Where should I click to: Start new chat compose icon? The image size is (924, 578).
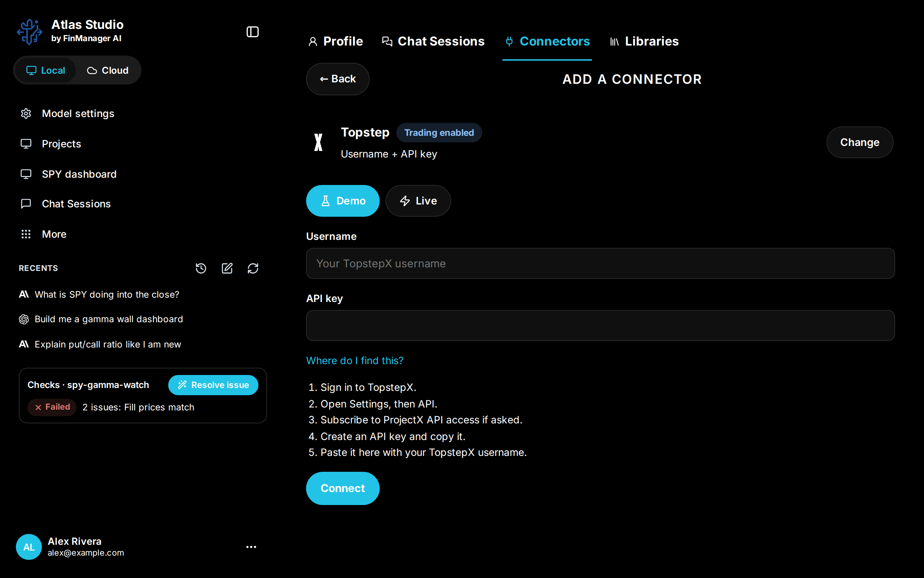click(227, 268)
